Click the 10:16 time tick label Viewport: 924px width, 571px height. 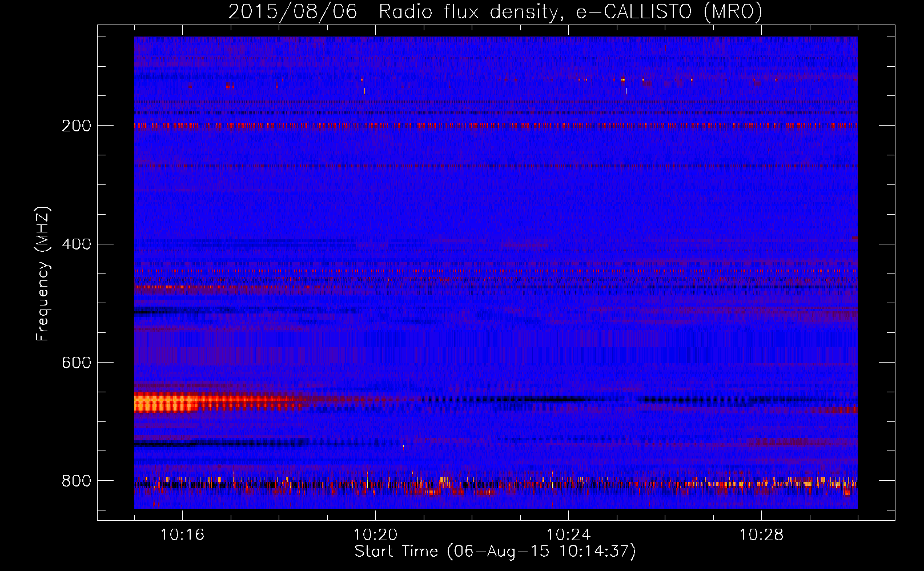(182, 535)
